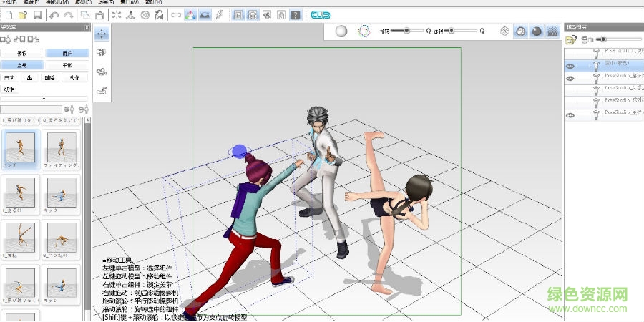Select the PoseStudio_女学生 layer row
This screenshot has height=322, width=644.
point(604,90)
